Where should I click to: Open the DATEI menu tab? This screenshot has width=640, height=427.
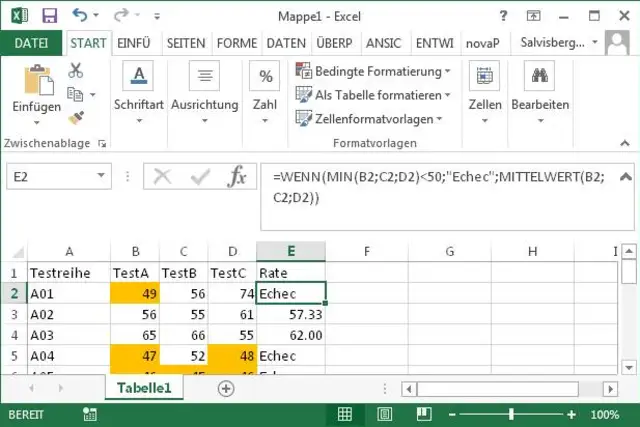point(31,43)
